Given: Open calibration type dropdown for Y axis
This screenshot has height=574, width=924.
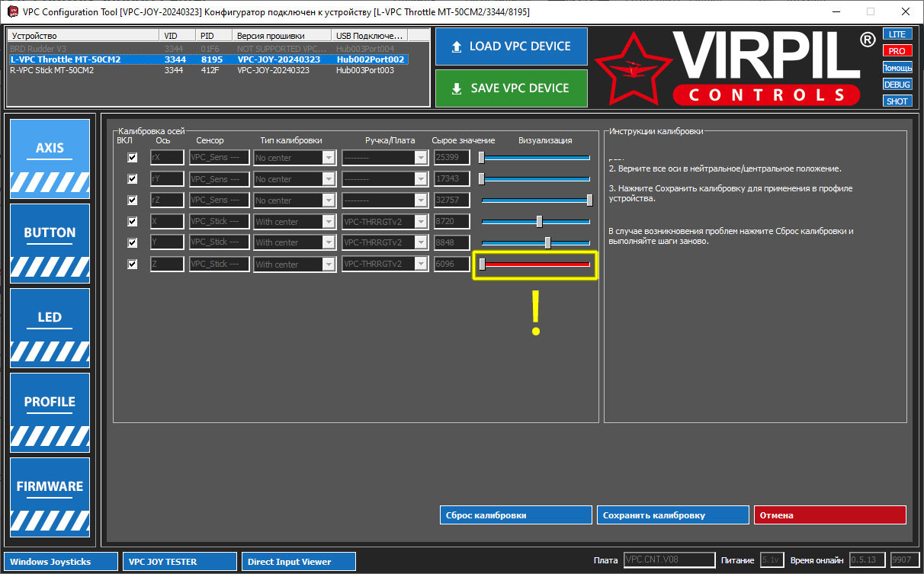Looking at the screenshot, I should click(x=294, y=242).
